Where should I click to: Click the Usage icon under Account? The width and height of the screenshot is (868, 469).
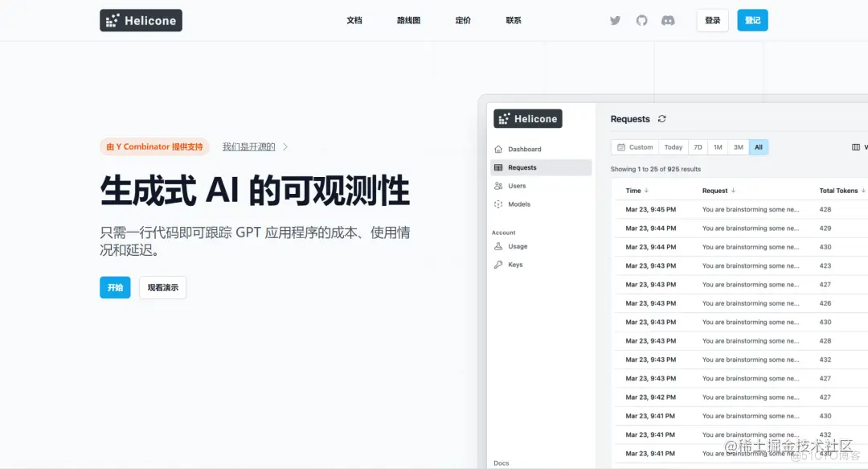click(498, 246)
